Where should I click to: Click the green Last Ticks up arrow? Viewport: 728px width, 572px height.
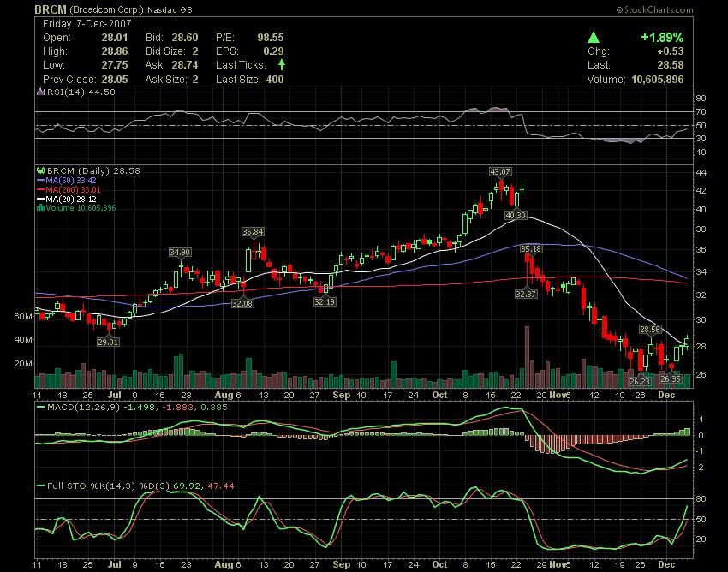pos(282,64)
